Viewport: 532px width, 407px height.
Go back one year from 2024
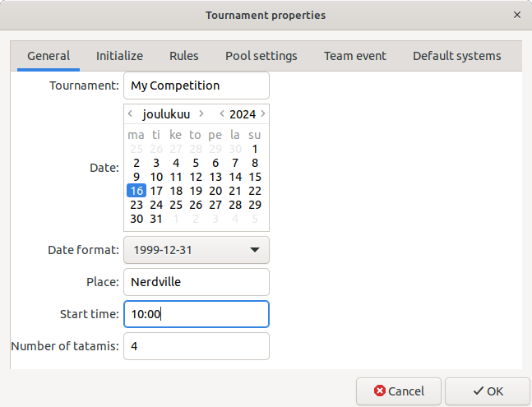click(x=222, y=114)
